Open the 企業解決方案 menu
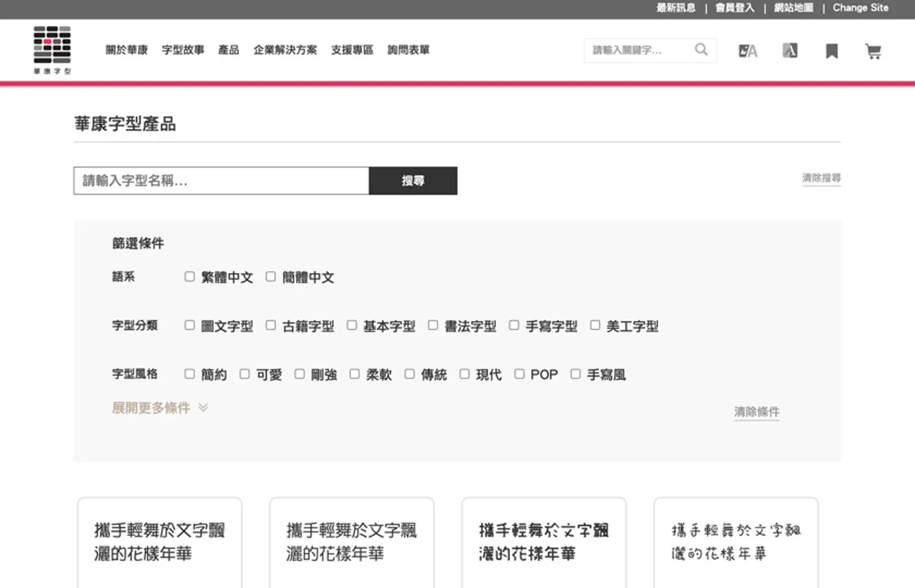The height and width of the screenshot is (588, 915). point(285,50)
